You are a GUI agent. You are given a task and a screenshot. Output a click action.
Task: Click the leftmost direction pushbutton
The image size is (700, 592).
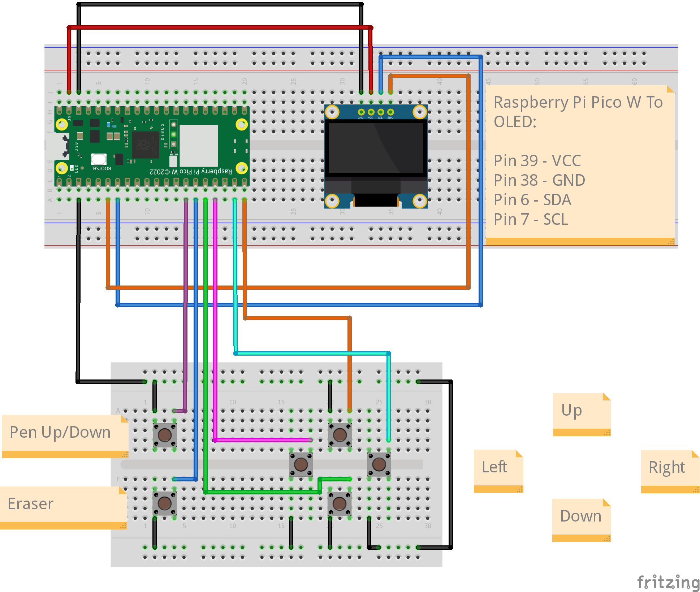tap(301, 464)
